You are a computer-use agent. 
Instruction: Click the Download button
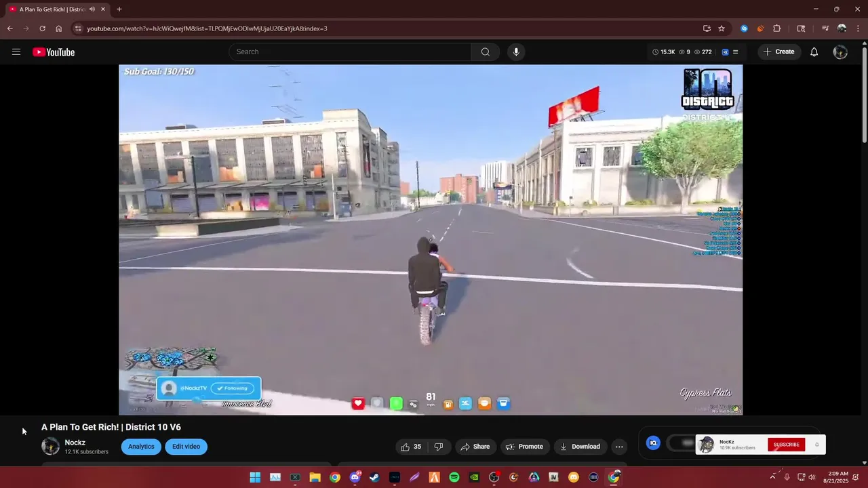pyautogui.click(x=580, y=447)
